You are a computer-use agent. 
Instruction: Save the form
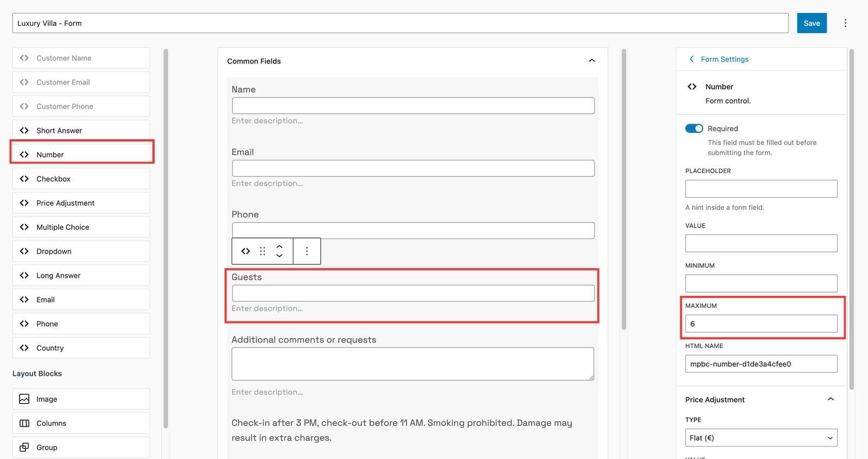tap(812, 23)
